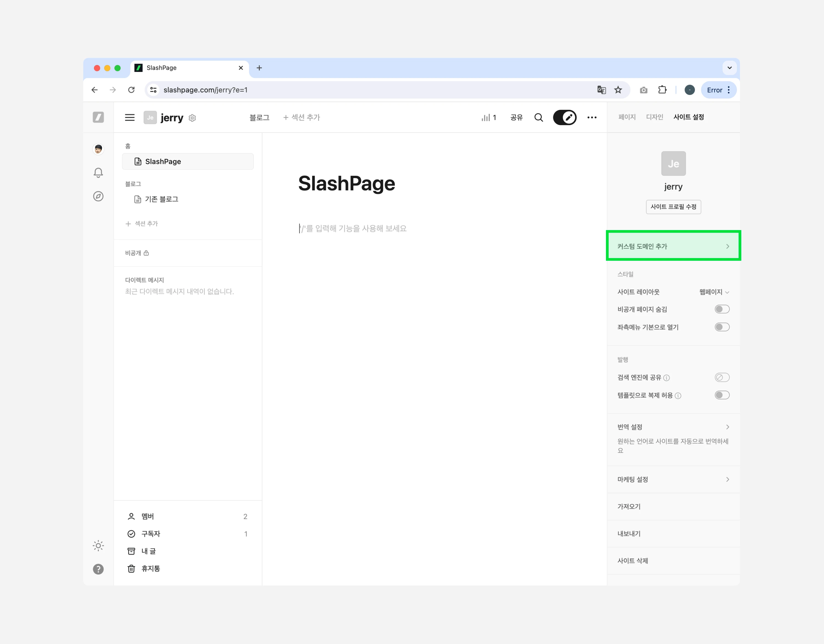Switch theme with the sun icon
This screenshot has height=644, width=824.
98,546
